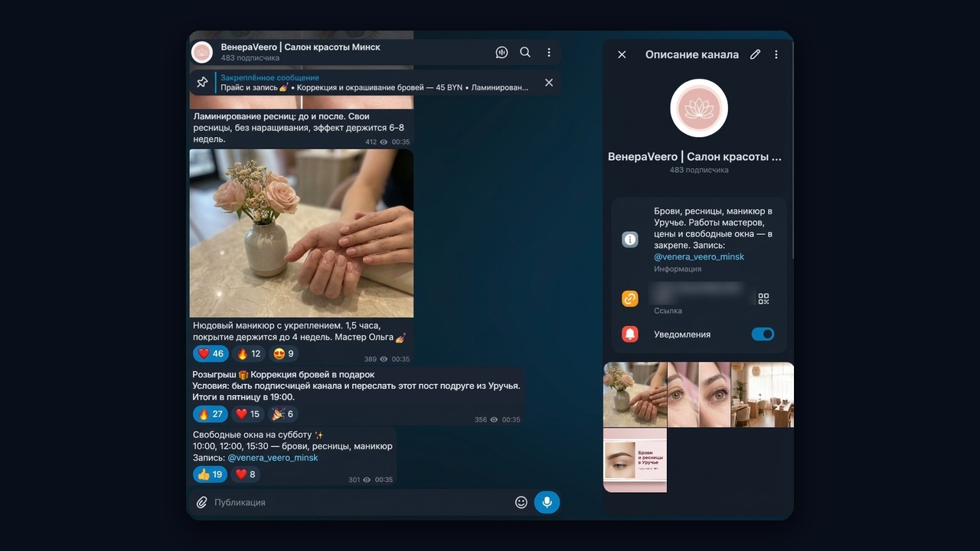Image resolution: width=980 pixels, height=551 pixels.
Task: Open the emoji picker
Action: [521, 502]
